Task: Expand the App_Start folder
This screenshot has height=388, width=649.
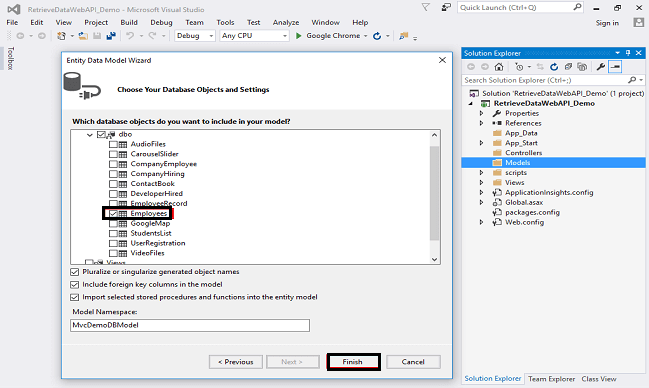Action: [x=481, y=143]
